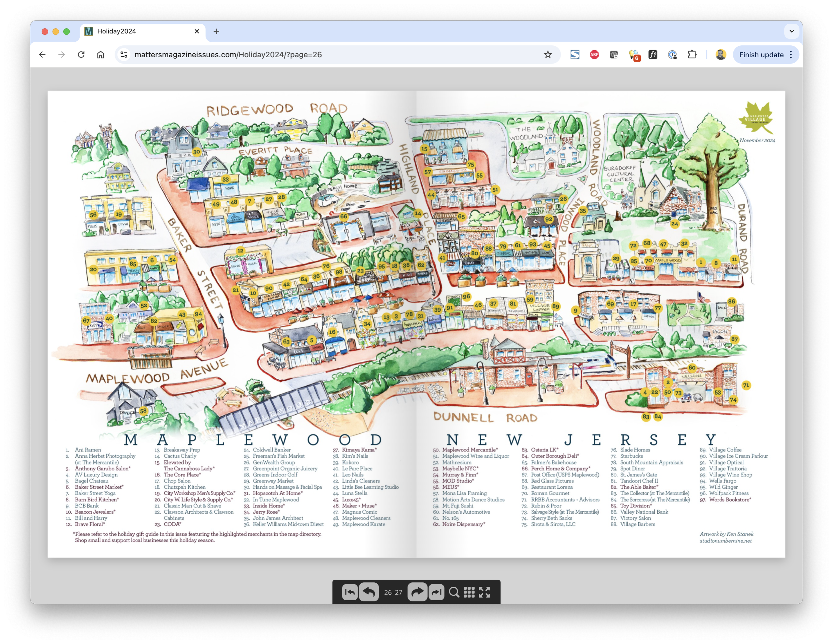Image resolution: width=833 pixels, height=644 pixels.
Task: Click directory entry "Osteria LK*"
Action: [x=545, y=450]
